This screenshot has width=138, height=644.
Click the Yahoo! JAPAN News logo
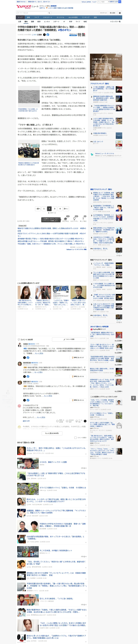(27, 7)
